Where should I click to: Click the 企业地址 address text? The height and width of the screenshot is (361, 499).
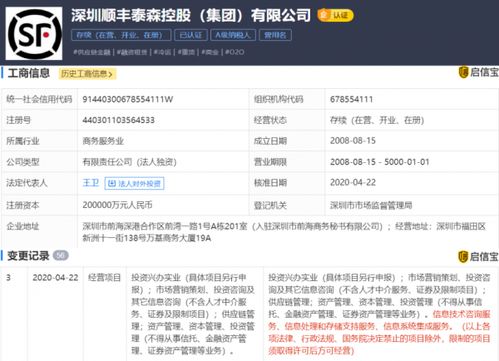click(284, 232)
